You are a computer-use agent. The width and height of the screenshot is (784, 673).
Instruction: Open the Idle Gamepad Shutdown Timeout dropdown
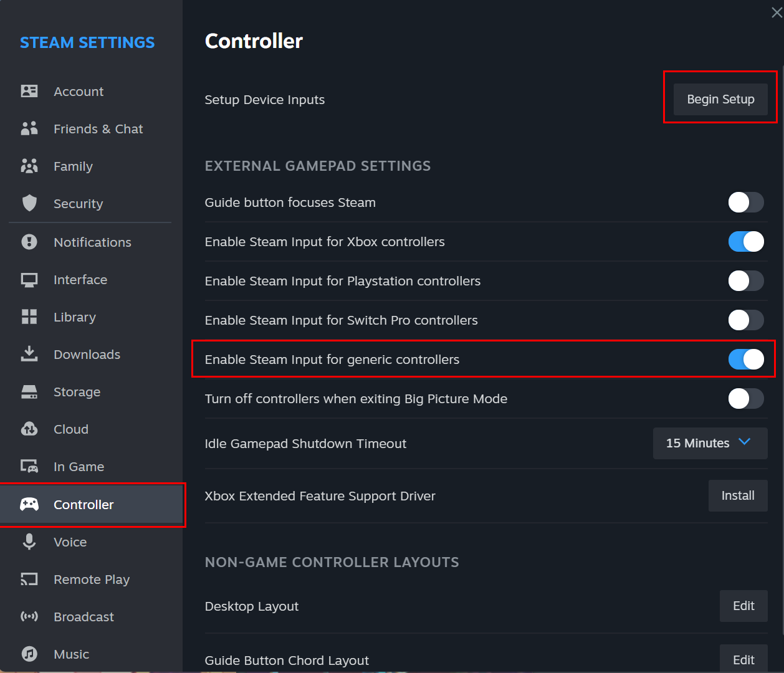(709, 443)
